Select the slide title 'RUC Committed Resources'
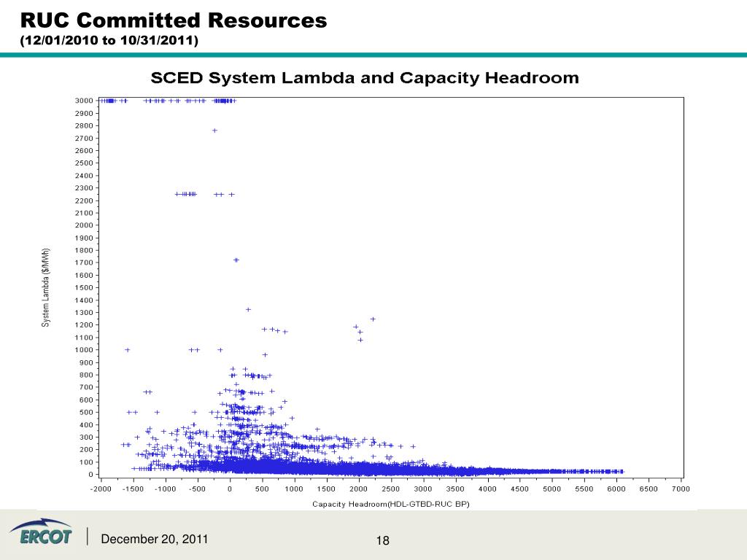 click(x=174, y=20)
